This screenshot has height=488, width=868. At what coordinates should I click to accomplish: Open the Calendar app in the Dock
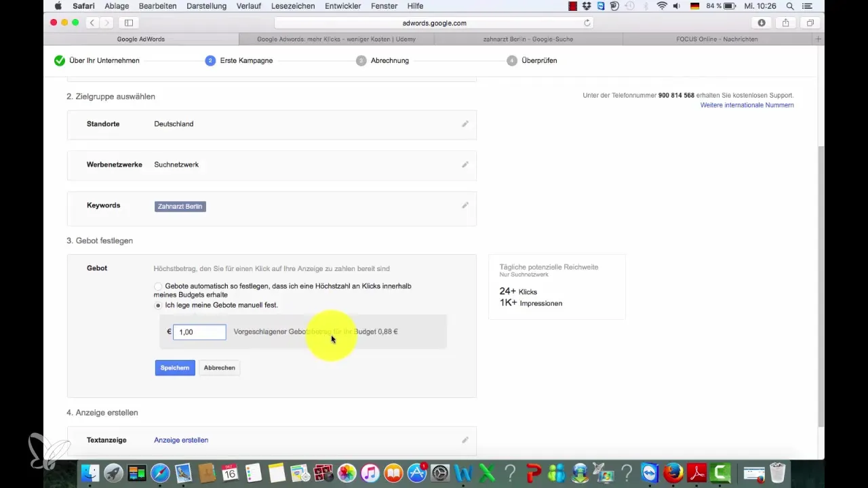(230, 472)
